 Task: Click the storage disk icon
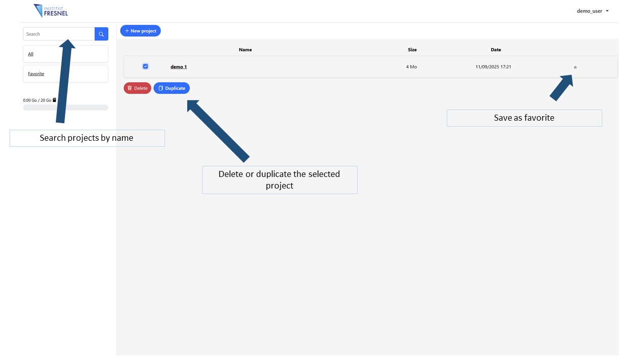54,100
